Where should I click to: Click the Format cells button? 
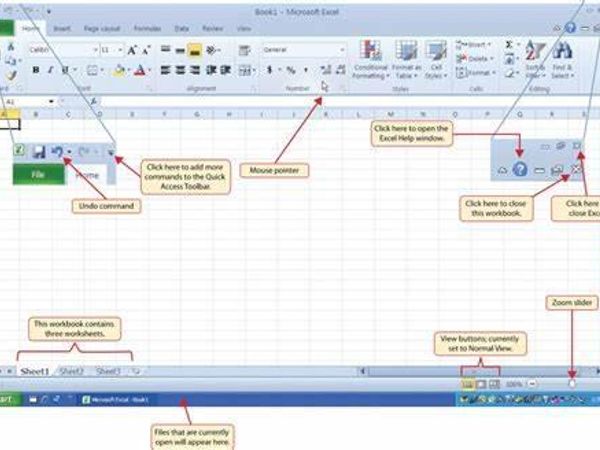[x=476, y=73]
